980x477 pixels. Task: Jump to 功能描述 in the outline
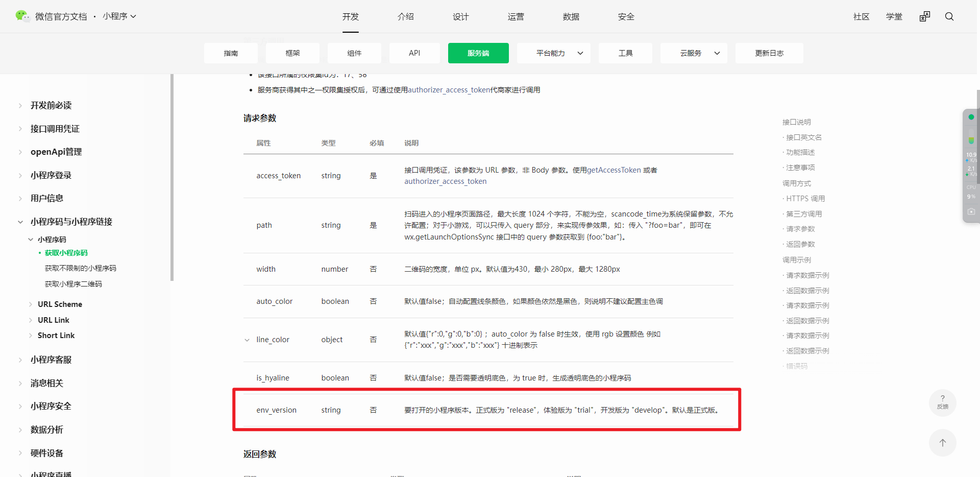coord(800,152)
